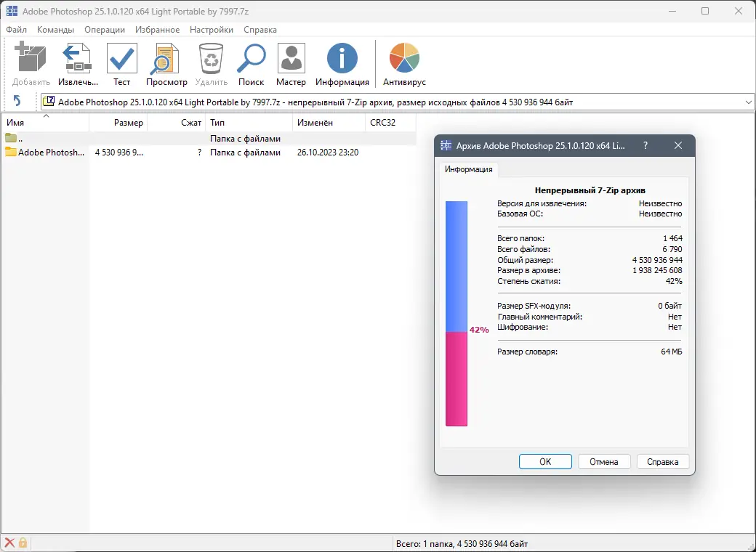Open the Просмотр (View) tool
This screenshot has width=756, height=552.
166,58
